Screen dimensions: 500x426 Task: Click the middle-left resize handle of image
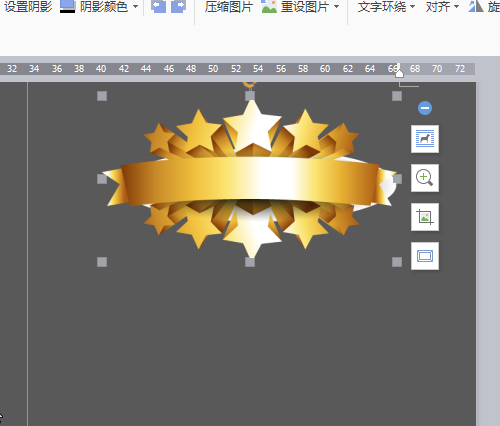tap(102, 179)
